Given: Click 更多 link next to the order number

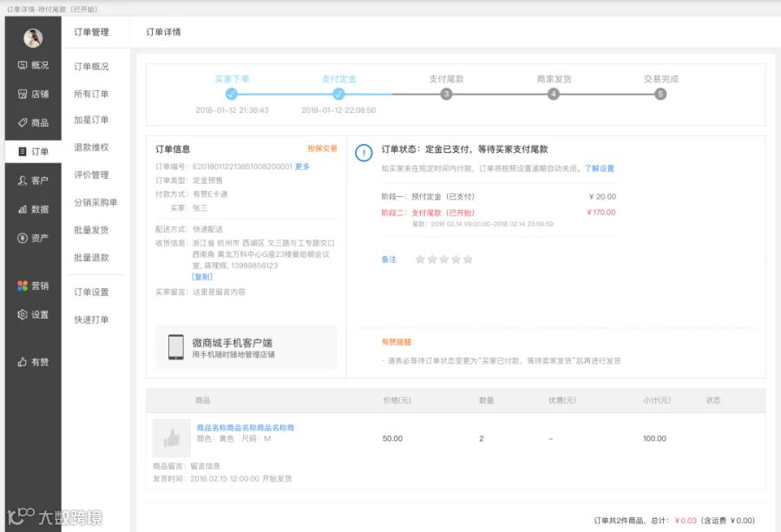Looking at the screenshot, I should click(x=302, y=167).
